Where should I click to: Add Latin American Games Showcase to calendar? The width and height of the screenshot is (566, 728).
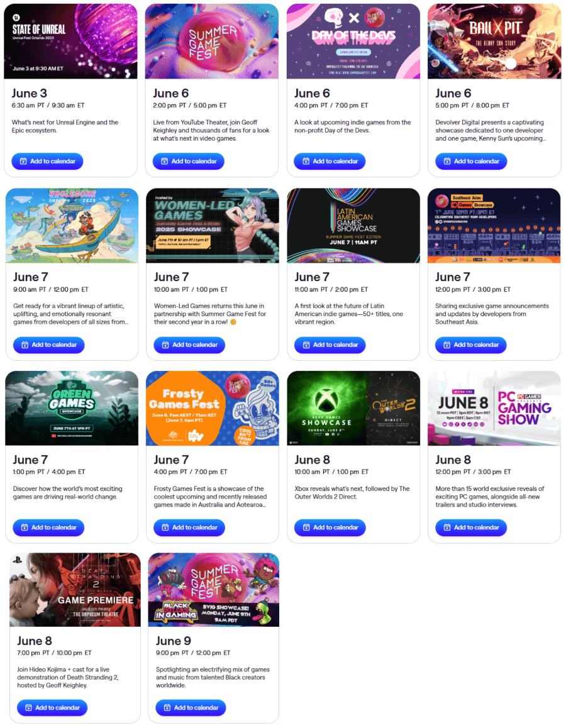(x=330, y=345)
